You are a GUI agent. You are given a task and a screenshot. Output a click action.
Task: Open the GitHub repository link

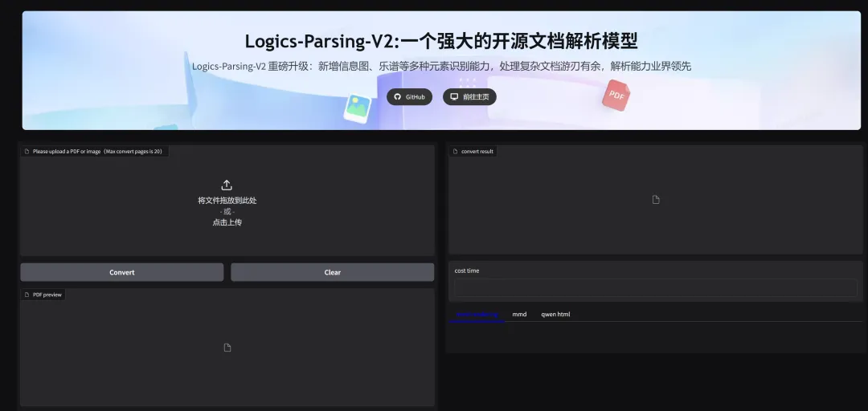click(409, 97)
